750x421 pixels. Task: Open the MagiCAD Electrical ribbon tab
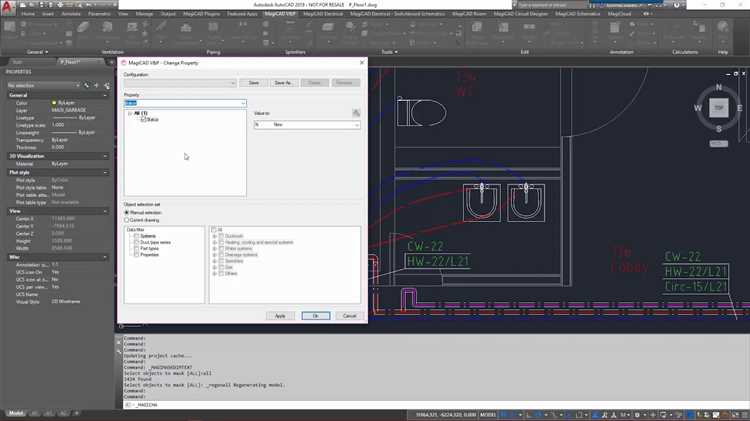(323, 14)
